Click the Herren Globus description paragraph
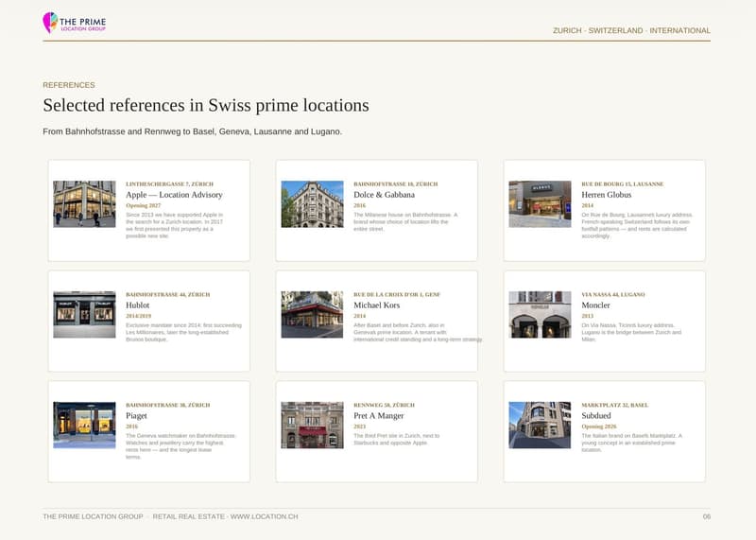The image size is (756, 540). pos(637,225)
